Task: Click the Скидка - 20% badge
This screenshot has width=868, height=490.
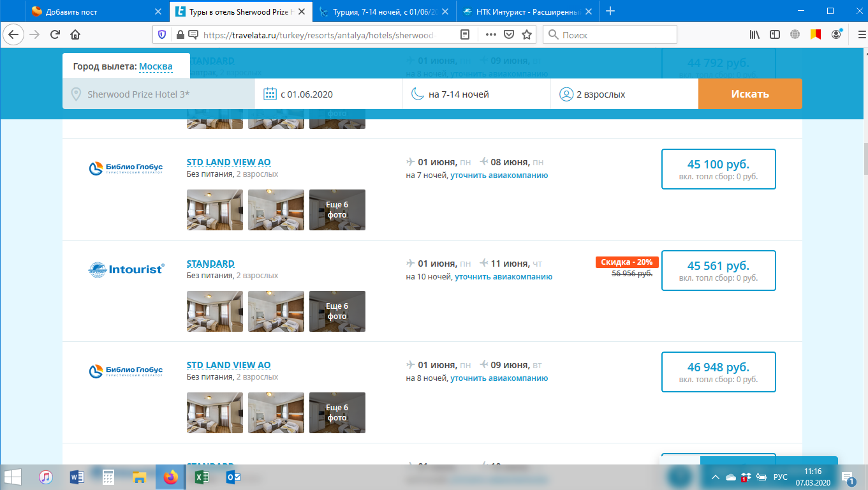Action: (627, 262)
